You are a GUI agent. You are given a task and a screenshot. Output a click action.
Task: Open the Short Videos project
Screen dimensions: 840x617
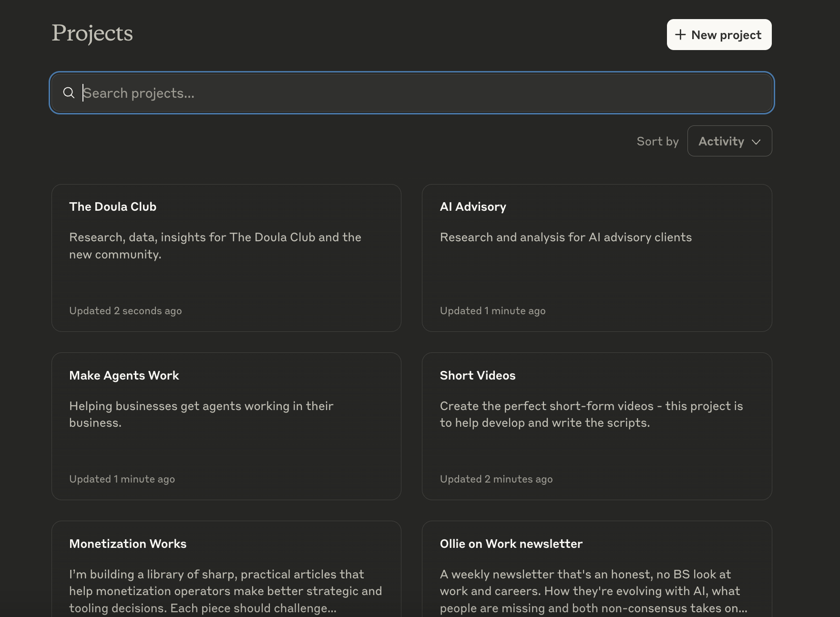pos(597,426)
